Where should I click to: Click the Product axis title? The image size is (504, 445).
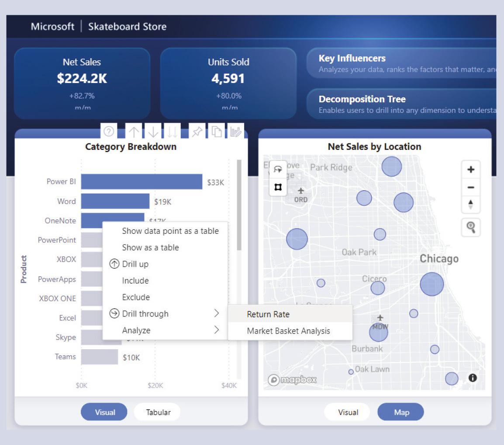[24, 269]
